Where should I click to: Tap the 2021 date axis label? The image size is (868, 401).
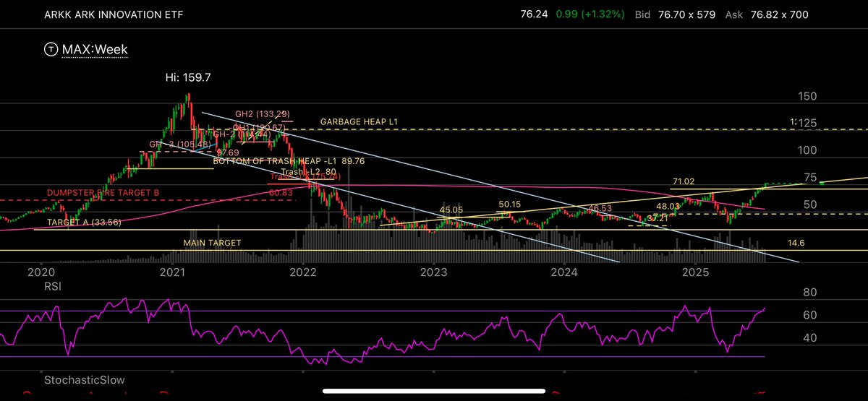pyautogui.click(x=172, y=272)
